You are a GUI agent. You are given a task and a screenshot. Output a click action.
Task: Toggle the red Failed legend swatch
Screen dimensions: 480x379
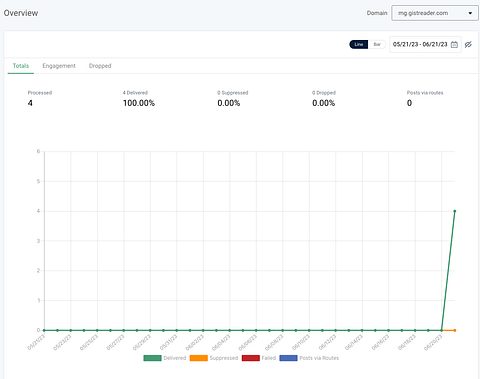(251, 358)
